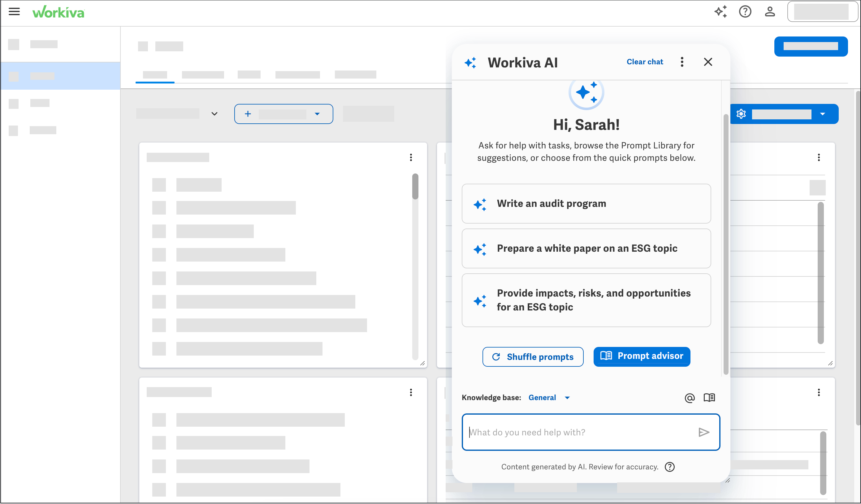
Task: Click the settings gear icon near the blue dropdown
Action: 742,114
